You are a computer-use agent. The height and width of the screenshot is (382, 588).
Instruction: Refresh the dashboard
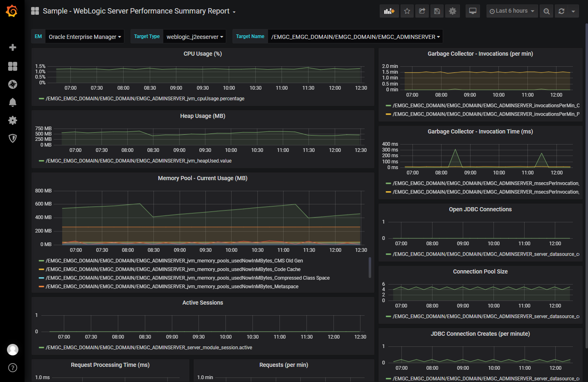(561, 11)
